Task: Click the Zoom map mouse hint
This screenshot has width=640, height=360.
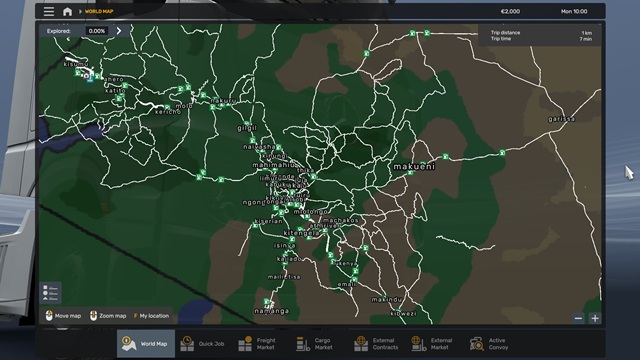Action: coord(108,316)
